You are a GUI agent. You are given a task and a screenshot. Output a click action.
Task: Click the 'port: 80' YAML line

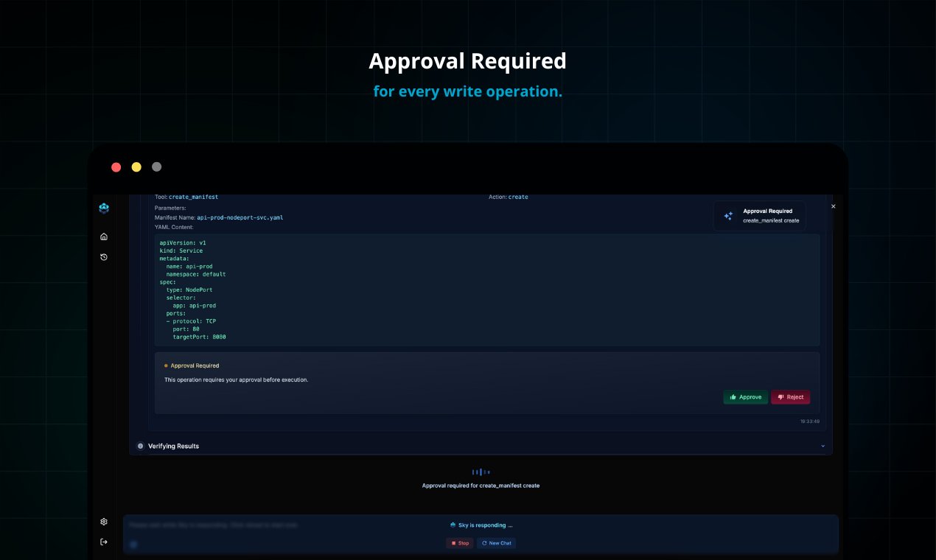186,329
